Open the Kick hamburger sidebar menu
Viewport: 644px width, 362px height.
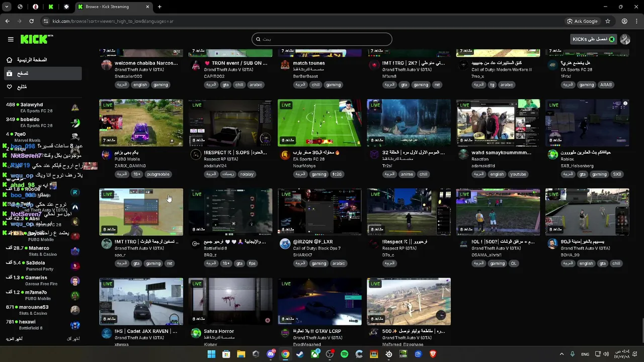(x=11, y=39)
